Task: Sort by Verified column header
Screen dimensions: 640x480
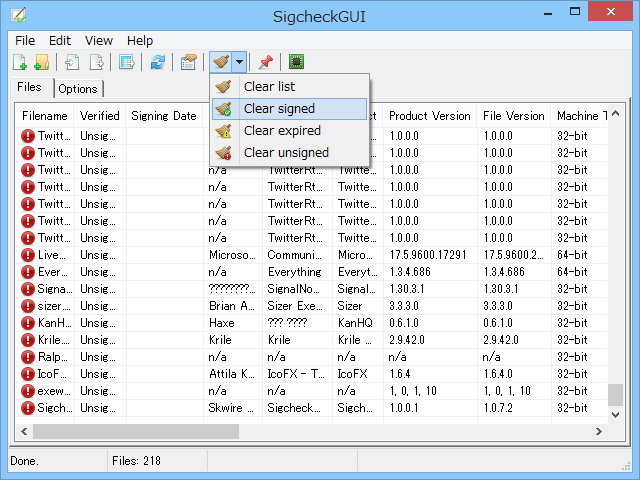Action: click(x=100, y=116)
